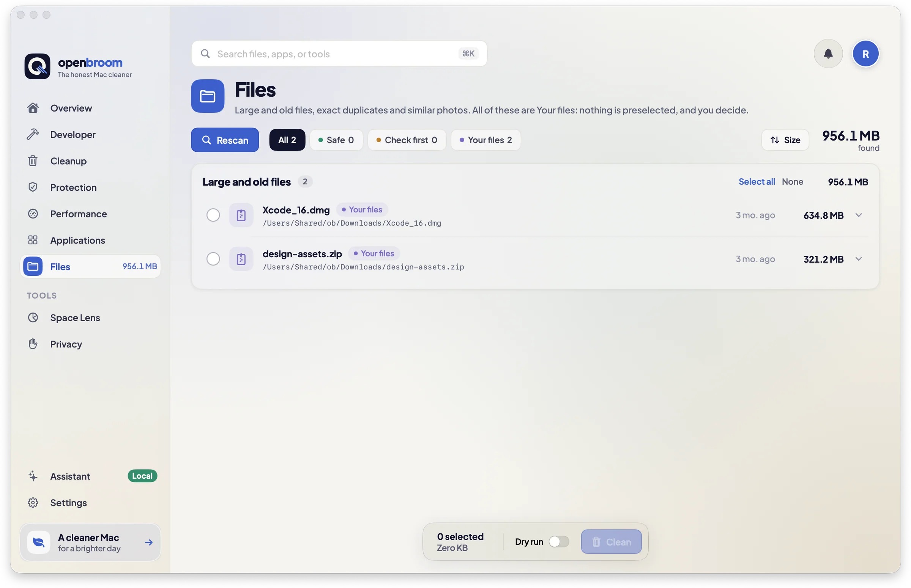Select the Files folder icon in sidebar
Image resolution: width=911 pixels, height=588 pixels.
click(33, 266)
